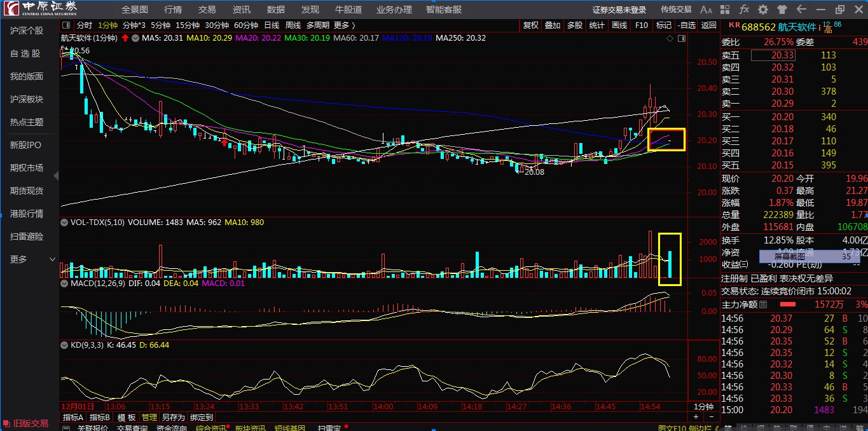Open the 交易 menu
Image resolution: width=868 pixels, height=431 pixels.
coord(207,10)
